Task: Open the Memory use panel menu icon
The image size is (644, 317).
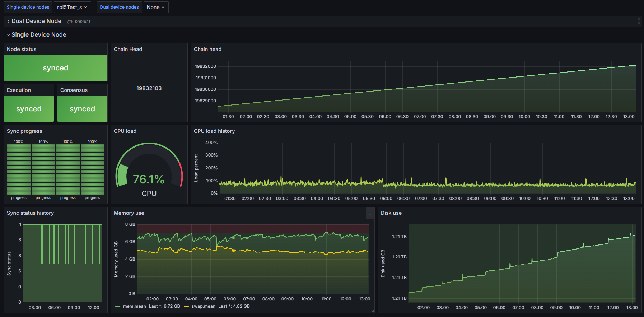Action: pos(370,213)
